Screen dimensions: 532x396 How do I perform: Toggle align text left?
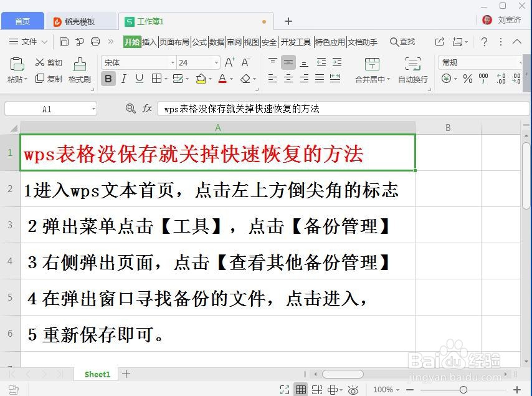[272, 79]
